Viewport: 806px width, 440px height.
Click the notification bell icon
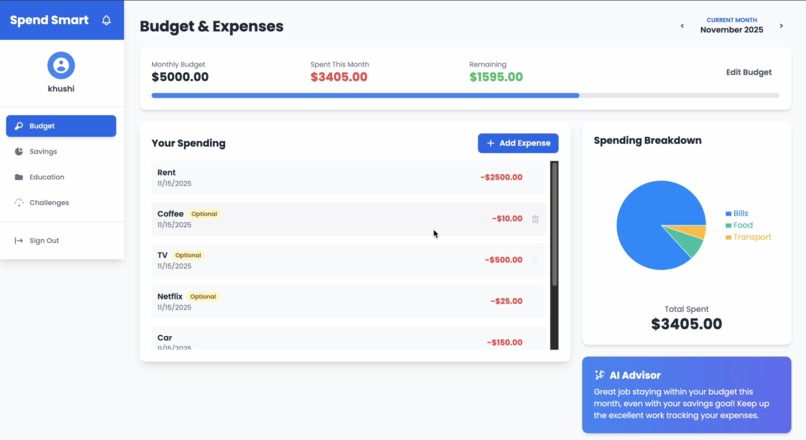(x=106, y=20)
